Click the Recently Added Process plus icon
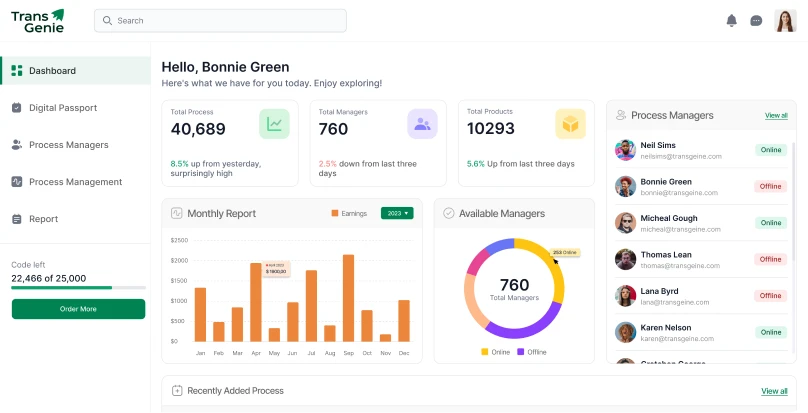This screenshot has height=413, width=808. (x=177, y=390)
